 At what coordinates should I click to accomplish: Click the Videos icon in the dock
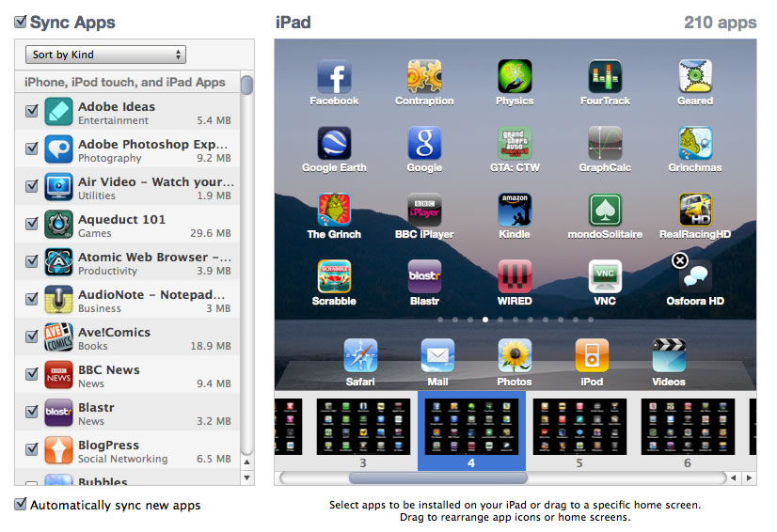[669, 355]
